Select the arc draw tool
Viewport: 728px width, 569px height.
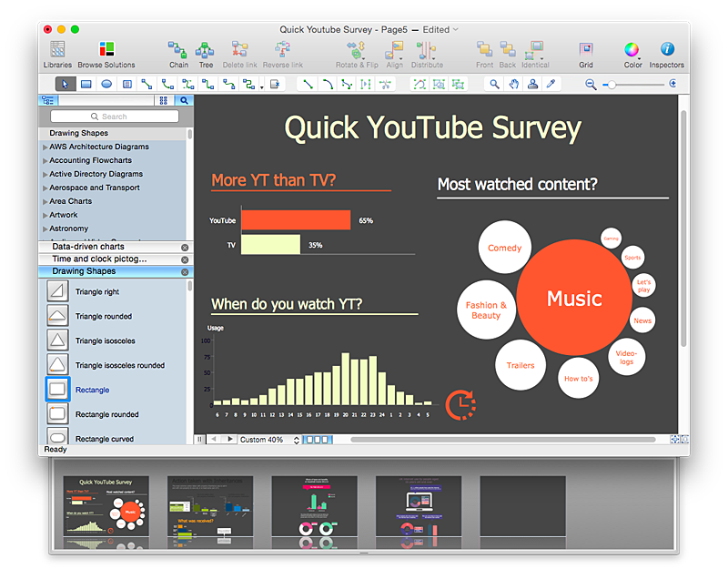pyautogui.click(x=328, y=84)
